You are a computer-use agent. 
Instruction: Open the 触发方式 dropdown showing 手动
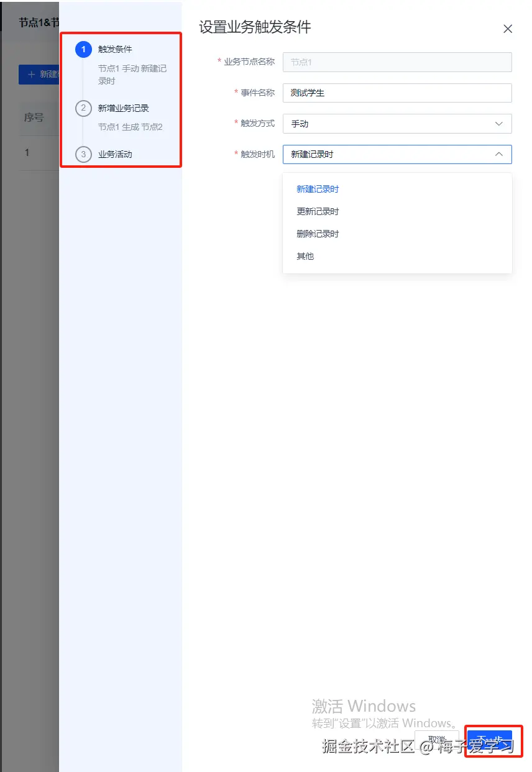(x=397, y=124)
